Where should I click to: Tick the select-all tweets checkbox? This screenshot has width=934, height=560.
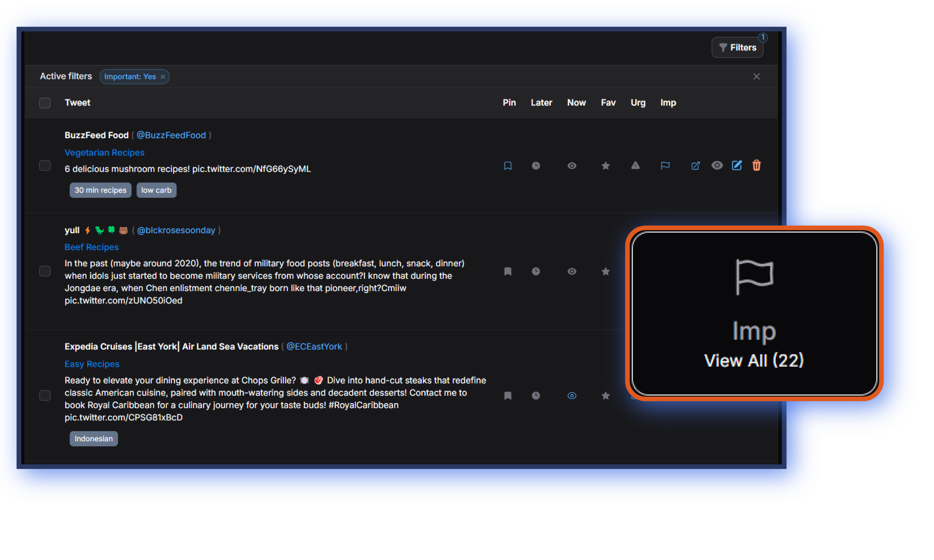point(45,103)
